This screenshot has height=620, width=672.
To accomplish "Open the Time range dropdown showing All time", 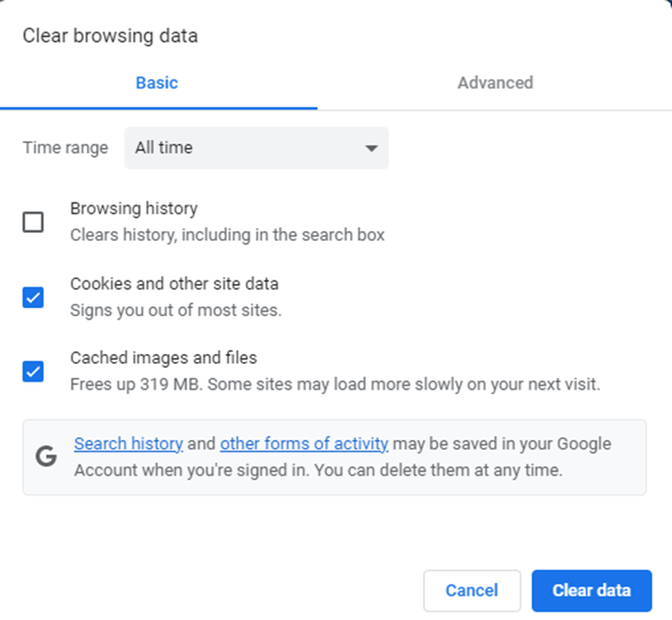I will (255, 149).
